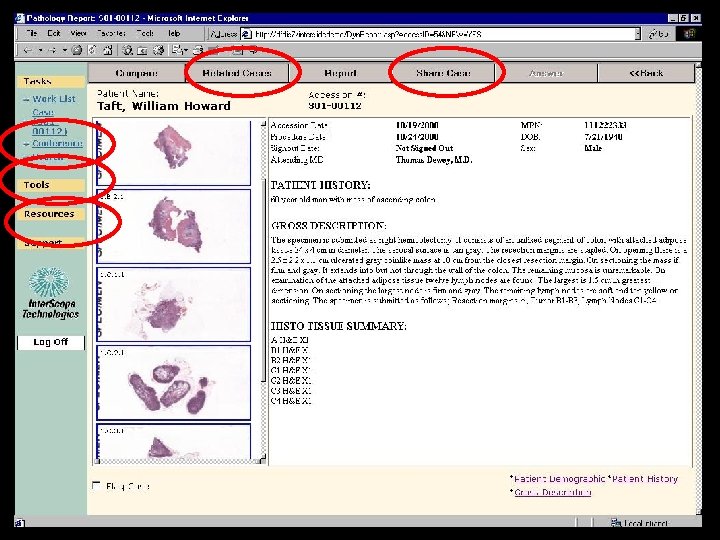The height and width of the screenshot is (540, 720).
Task: Click the Stop loading icon
Action: tap(77, 51)
